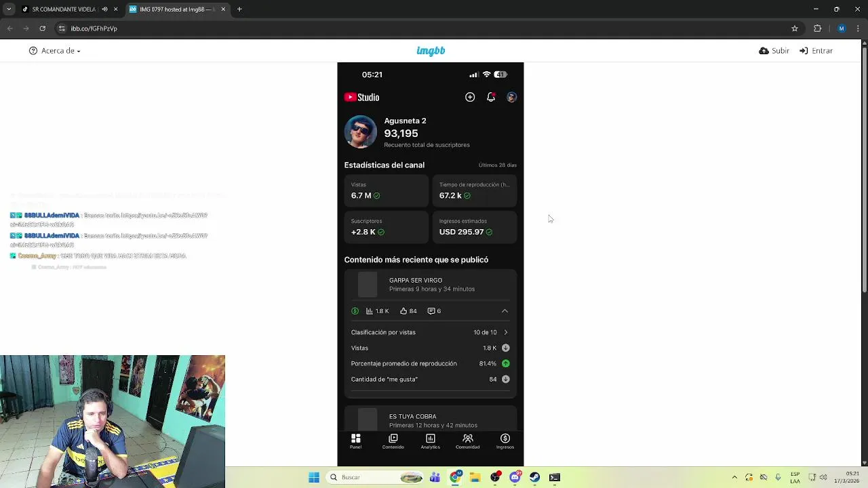Open the Chrome profile avatar button
868x488 pixels.
[x=842, y=28]
